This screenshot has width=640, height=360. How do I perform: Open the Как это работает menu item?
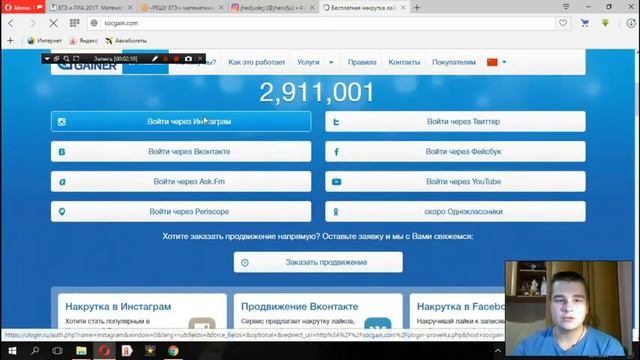click(x=256, y=62)
